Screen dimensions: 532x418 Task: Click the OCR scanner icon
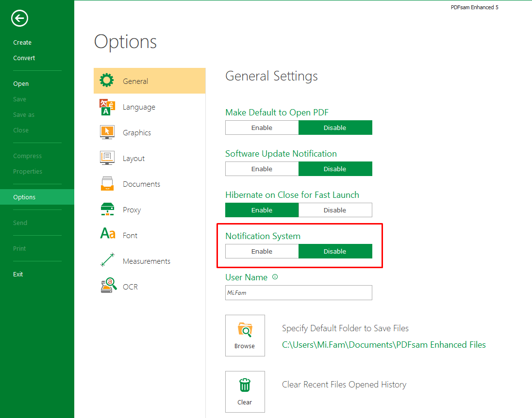109,286
